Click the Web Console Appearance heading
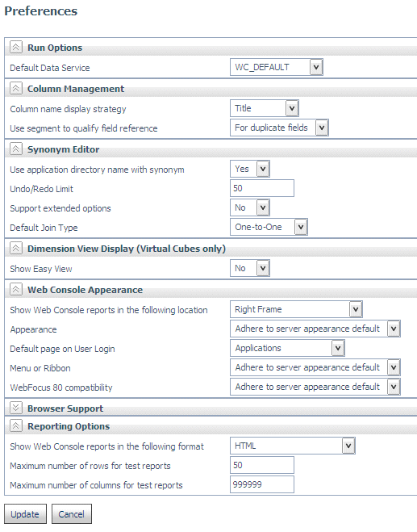The height and width of the screenshot is (532, 417). (x=85, y=290)
